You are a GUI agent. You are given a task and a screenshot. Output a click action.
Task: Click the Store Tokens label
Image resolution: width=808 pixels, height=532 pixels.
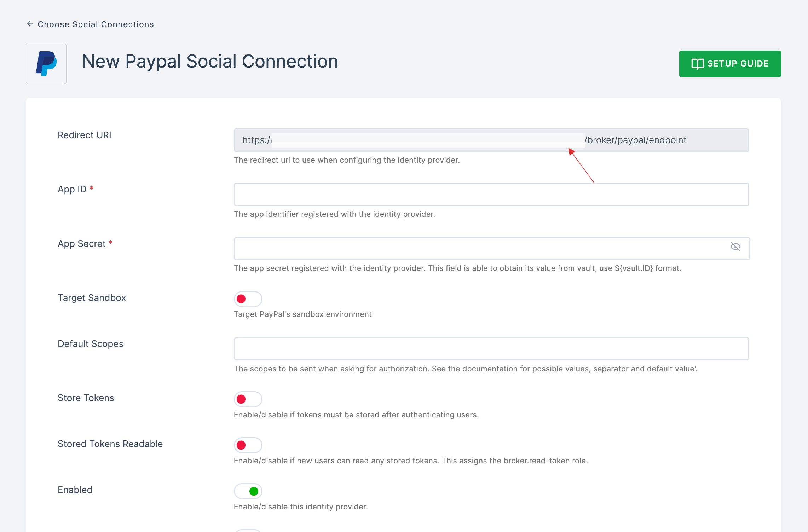86,398
